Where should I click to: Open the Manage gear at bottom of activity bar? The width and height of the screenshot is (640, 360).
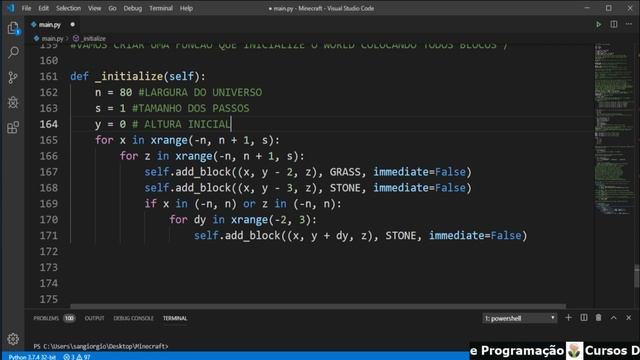[13, 339]
